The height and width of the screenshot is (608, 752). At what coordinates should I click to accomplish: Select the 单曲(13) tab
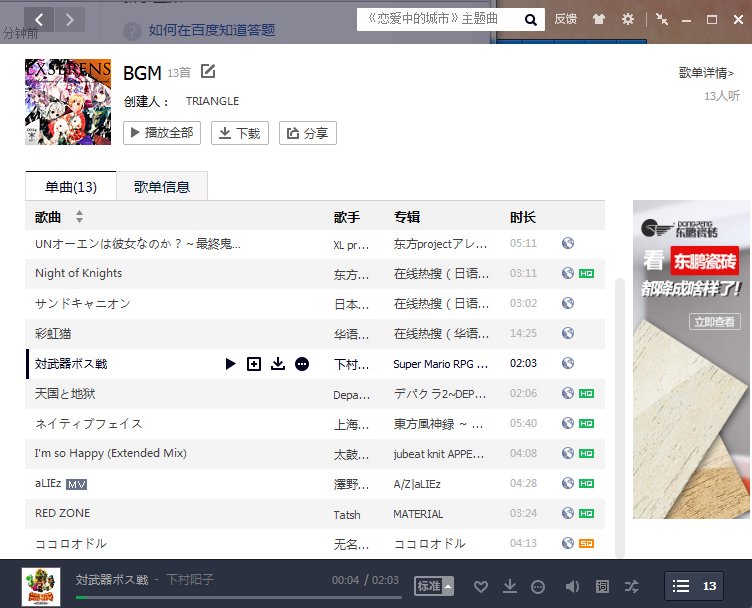click(x=71, y=186)
